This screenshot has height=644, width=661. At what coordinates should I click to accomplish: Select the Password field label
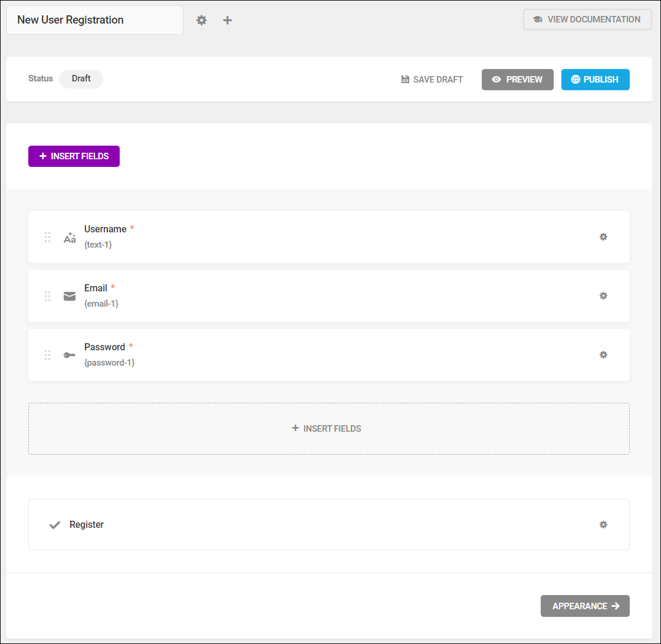pos(104,347)
